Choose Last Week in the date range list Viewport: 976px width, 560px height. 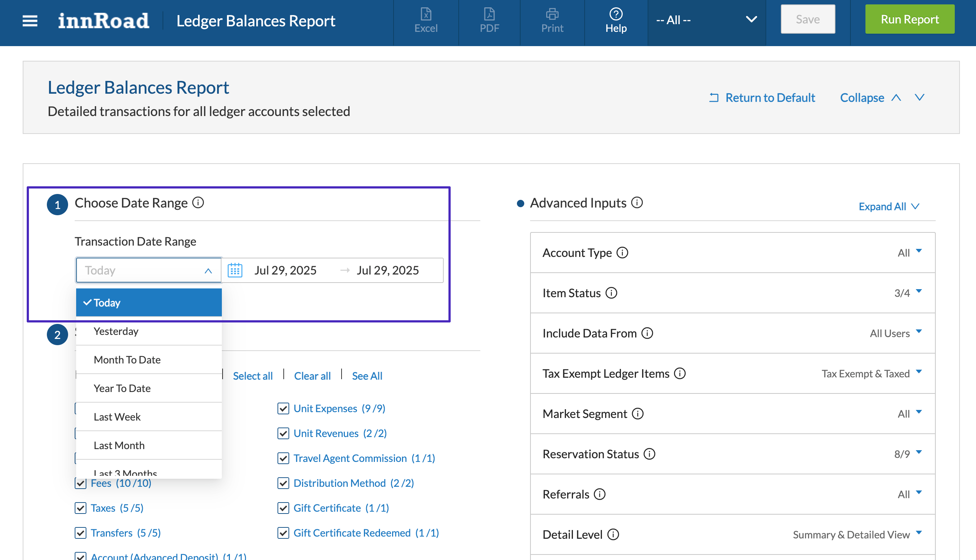coord(118,417)
